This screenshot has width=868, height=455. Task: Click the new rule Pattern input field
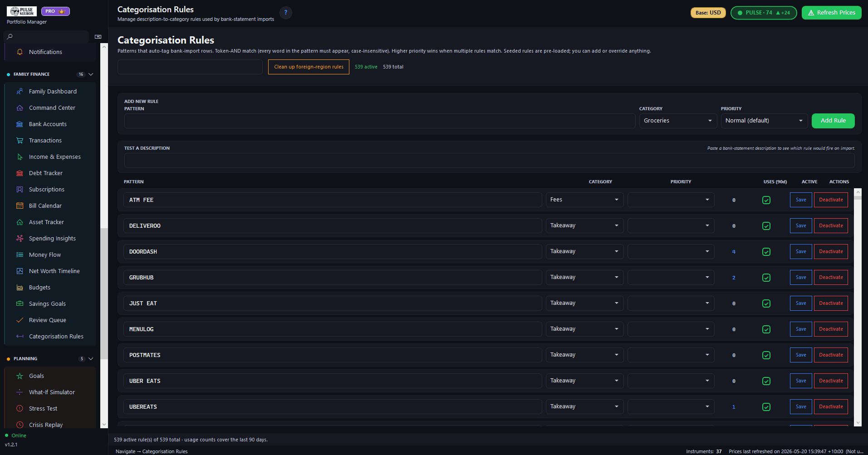click(380, 121)
